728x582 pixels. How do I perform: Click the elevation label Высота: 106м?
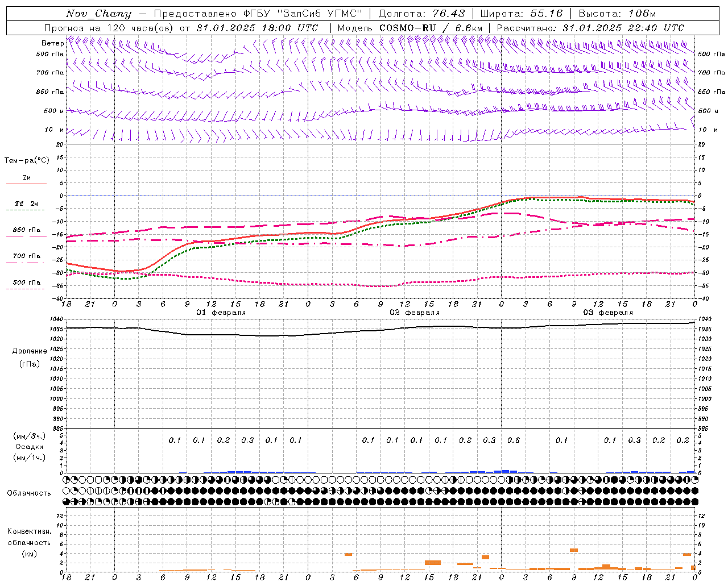(x=617, y=14)
